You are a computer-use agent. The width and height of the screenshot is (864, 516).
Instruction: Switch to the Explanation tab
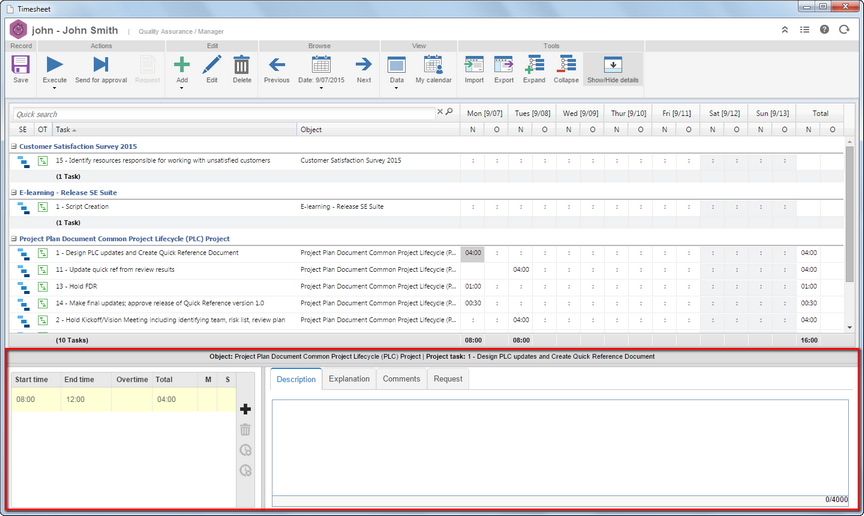(x=349, y=379)
